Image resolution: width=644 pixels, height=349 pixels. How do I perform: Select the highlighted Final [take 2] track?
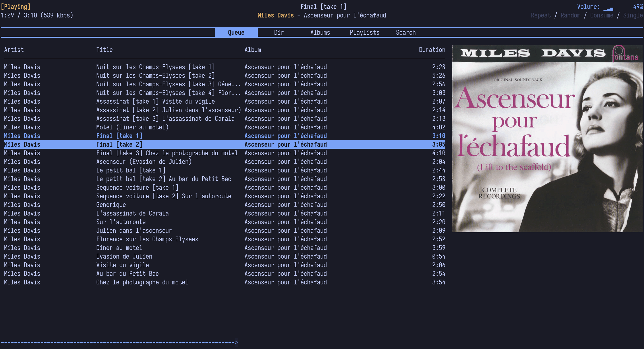click(x=119, y=145)
